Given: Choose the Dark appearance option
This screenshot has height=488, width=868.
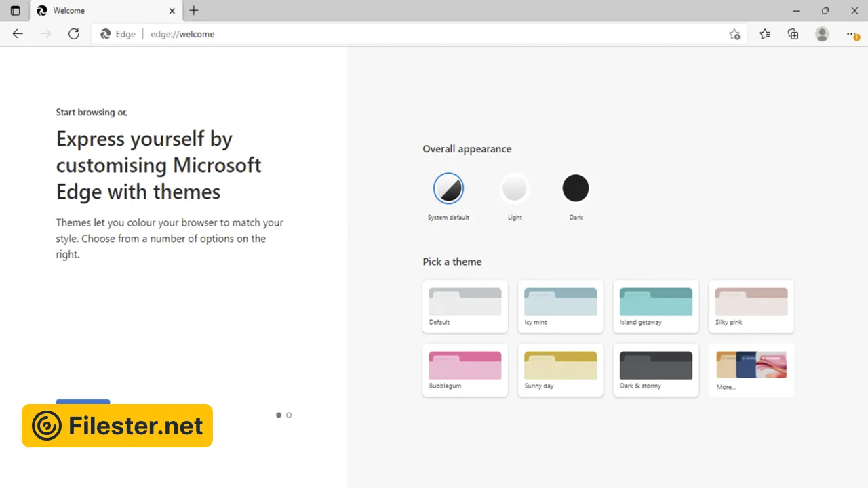Looking at the screenshot, I should [x=576, y=188].
